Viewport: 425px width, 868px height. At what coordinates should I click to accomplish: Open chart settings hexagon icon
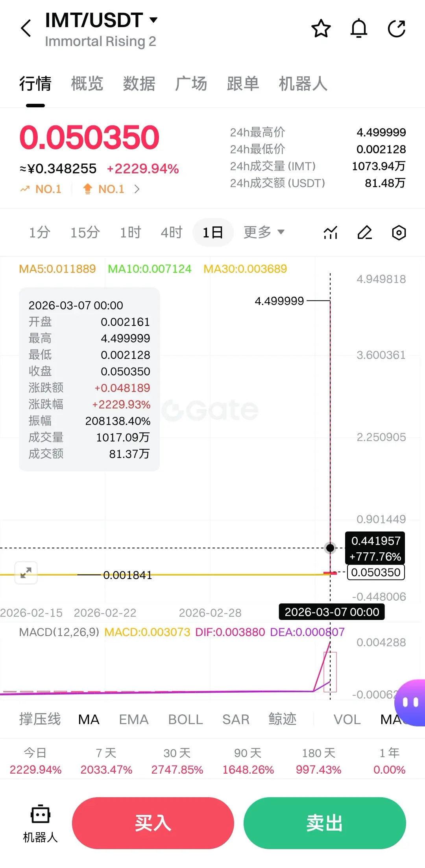pyautogui.click(x=399, y=233)
